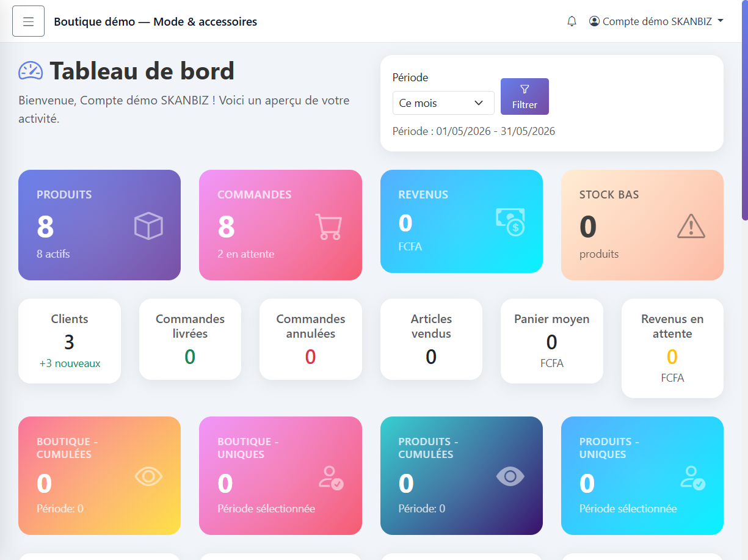Click the eye icon in Boutique - Cumulées card

(148, 476)
